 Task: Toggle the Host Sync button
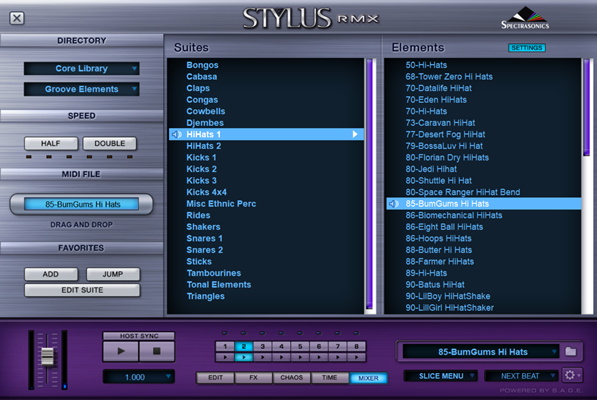point(139,336)
